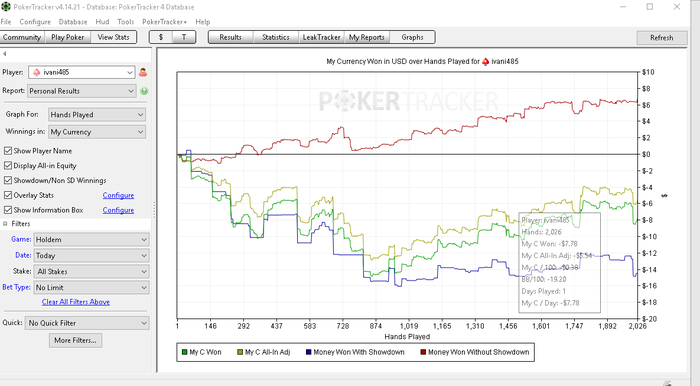Click the PokerTracker app icon in title bar
The width and height of the screenshot is (700, 386).
[5, 7]
